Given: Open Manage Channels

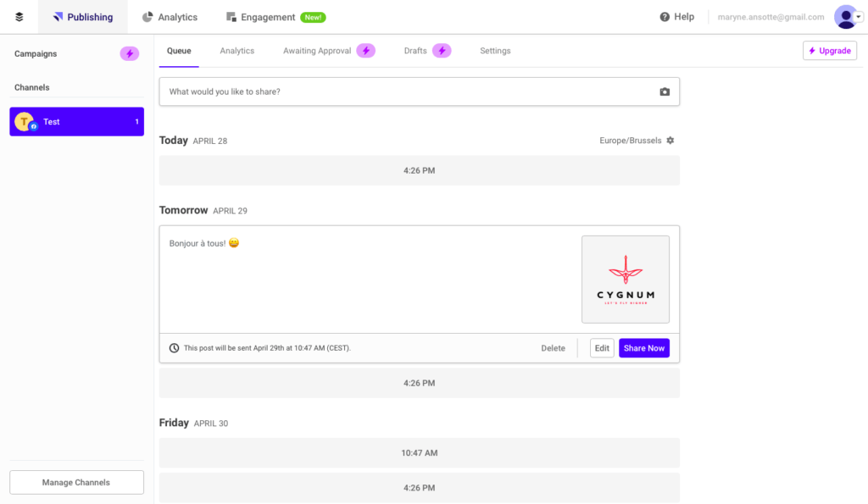Looking at the screenshot, I should click(75, 482).
